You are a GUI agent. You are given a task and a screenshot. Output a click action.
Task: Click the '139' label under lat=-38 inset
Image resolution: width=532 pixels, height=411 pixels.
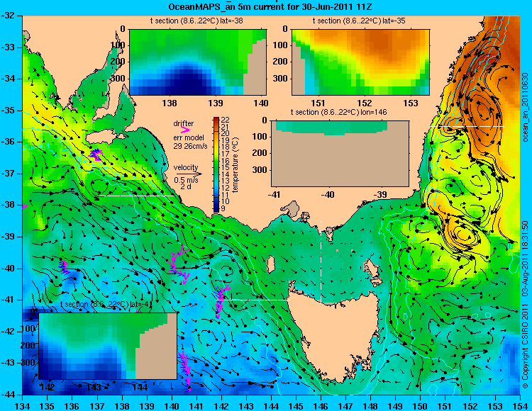click(x=216, y=103)
